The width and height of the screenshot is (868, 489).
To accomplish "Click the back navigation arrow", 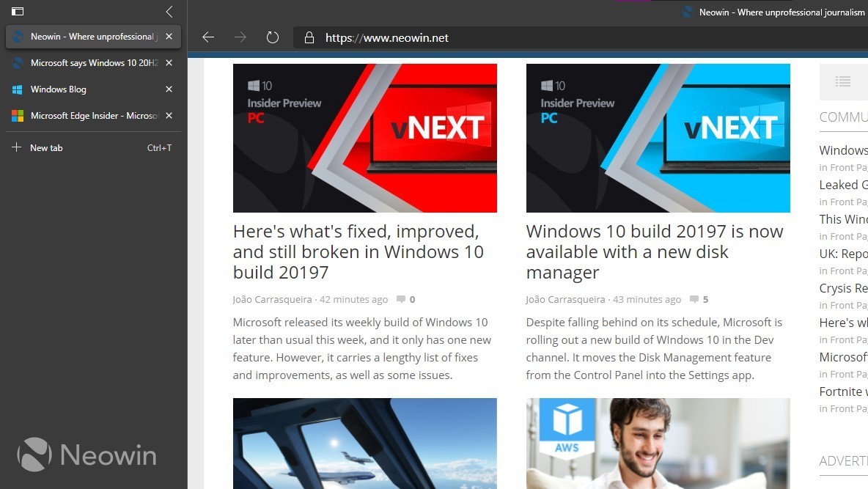I will point(208,37).
